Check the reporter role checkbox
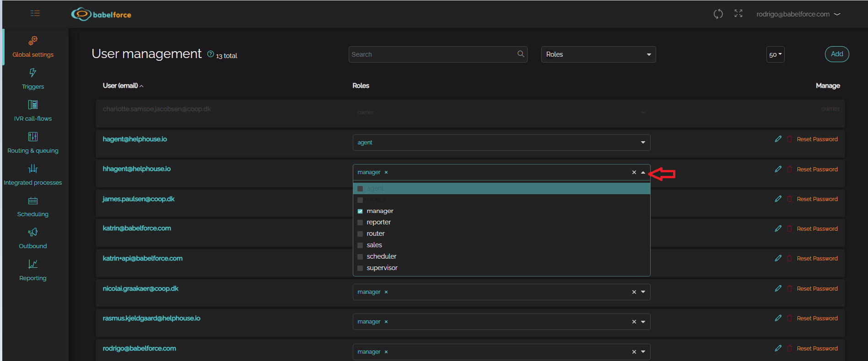 click(x=360, y=223)
